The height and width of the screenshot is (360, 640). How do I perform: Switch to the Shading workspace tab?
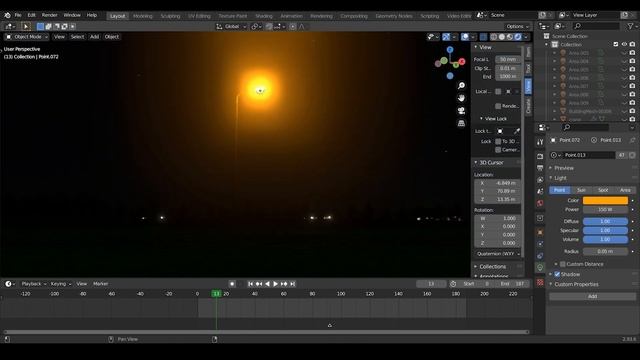click(x=264, y=16)
